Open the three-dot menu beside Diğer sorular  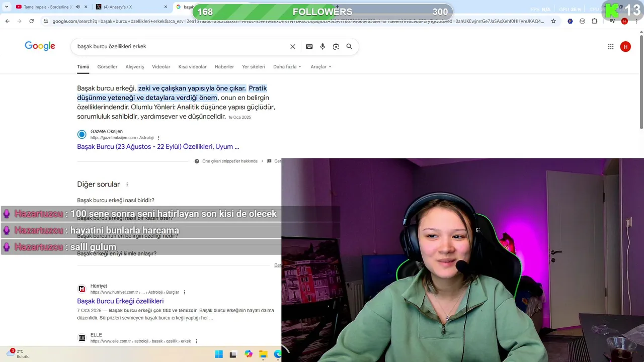coord(127,185)
